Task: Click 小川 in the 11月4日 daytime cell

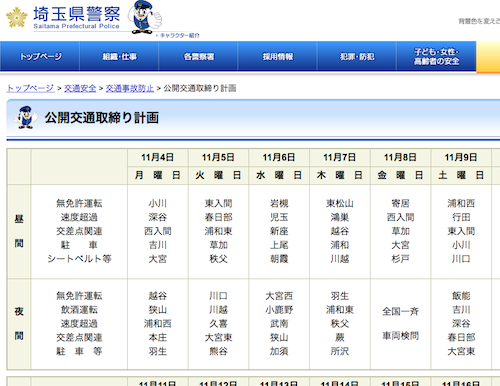Action: coord(158,203)
